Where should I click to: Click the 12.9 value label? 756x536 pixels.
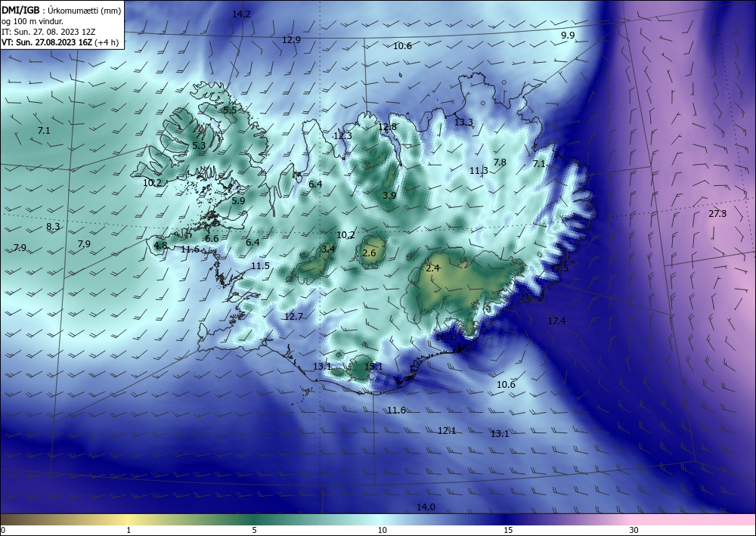pos(291,40)
